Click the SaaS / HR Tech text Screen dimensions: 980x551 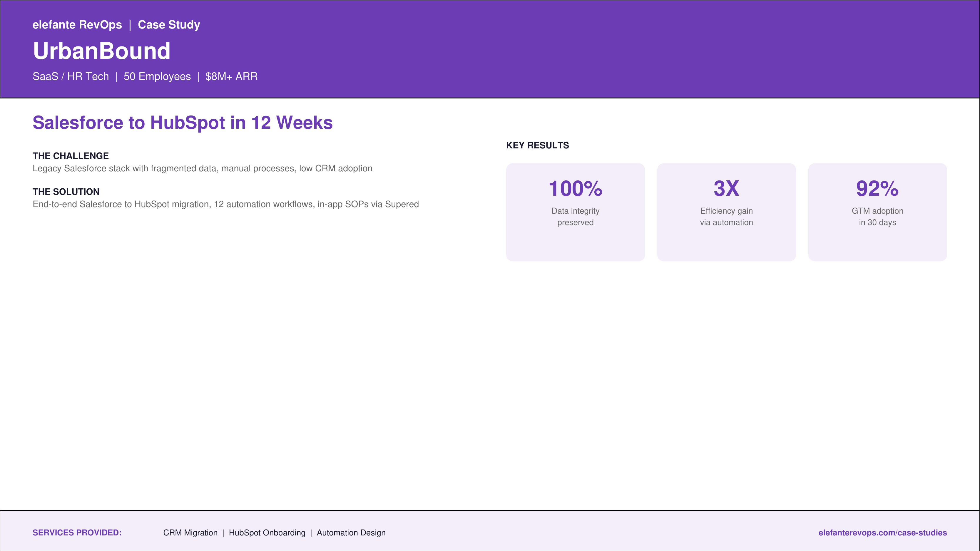[71, 76]
